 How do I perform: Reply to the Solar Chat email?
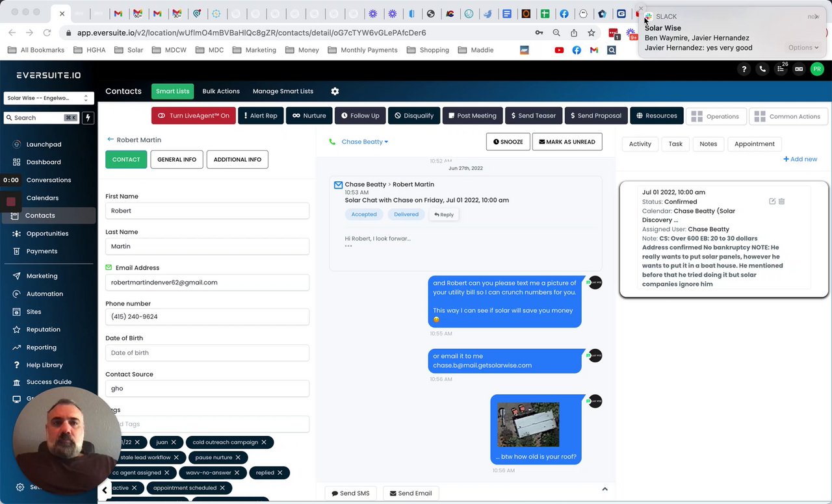coord(444,214)
